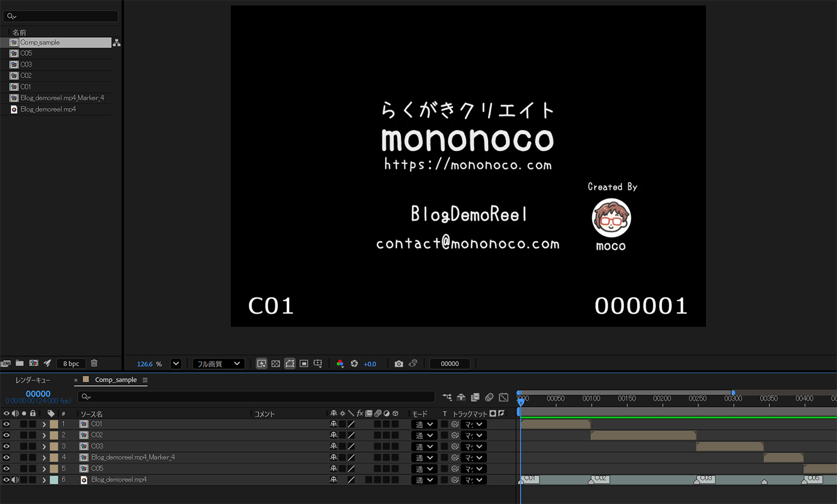The width and height of the screenshot is (837, 504).
Task: Click the trash icon in the project panel
Action: [x=94, y=364]
